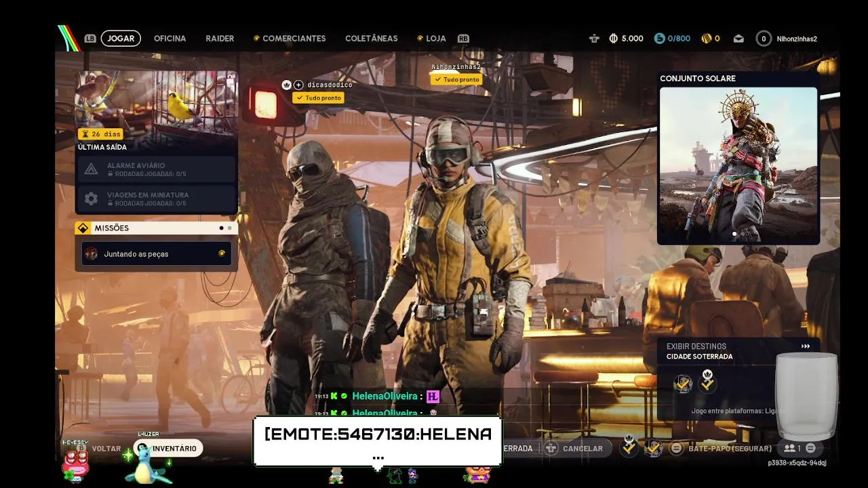Open the INVENTÁRIO button
Viewport: 868px width, 488px height.
click(167, 449)
